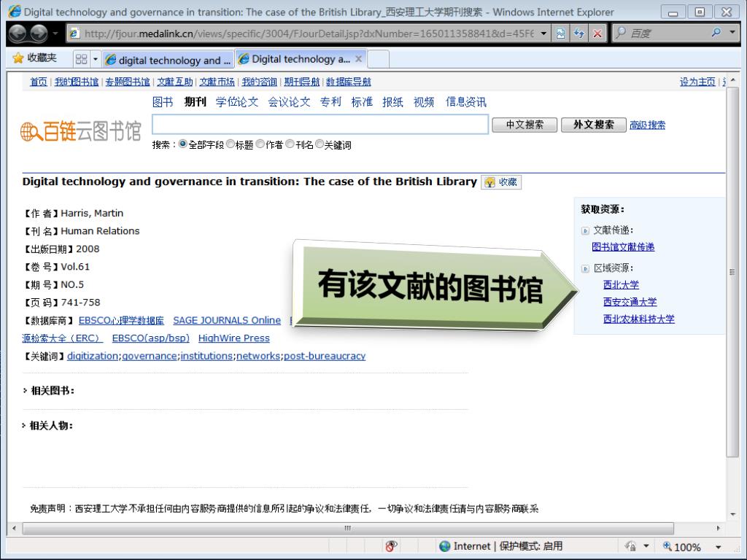This screenshot has width=747, height=560.
Task: Select the 作者 radio button
Action: coord(260,144)
